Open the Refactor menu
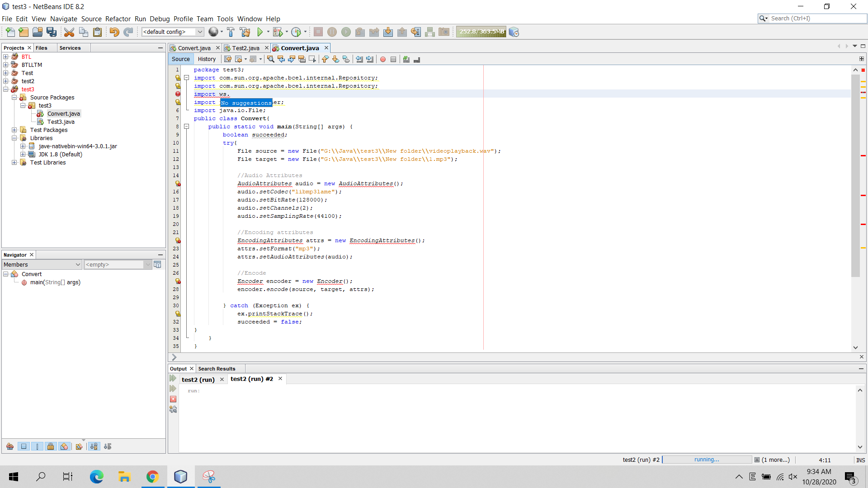Viewport: 868px width, 488px height. pos(118,19)
